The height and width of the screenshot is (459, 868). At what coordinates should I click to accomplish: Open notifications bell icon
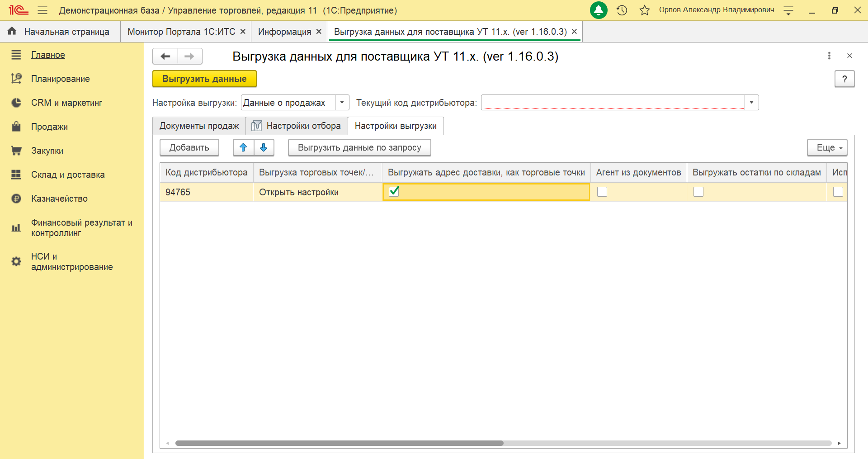[x=599, y=10]
